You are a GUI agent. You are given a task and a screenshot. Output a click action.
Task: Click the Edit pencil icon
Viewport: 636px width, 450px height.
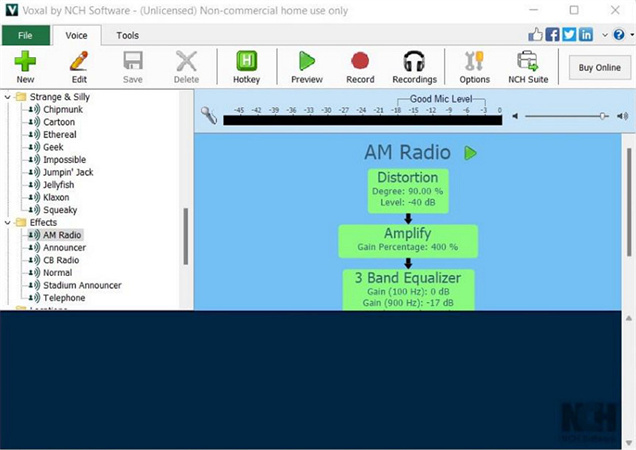(x=79, y=67)
